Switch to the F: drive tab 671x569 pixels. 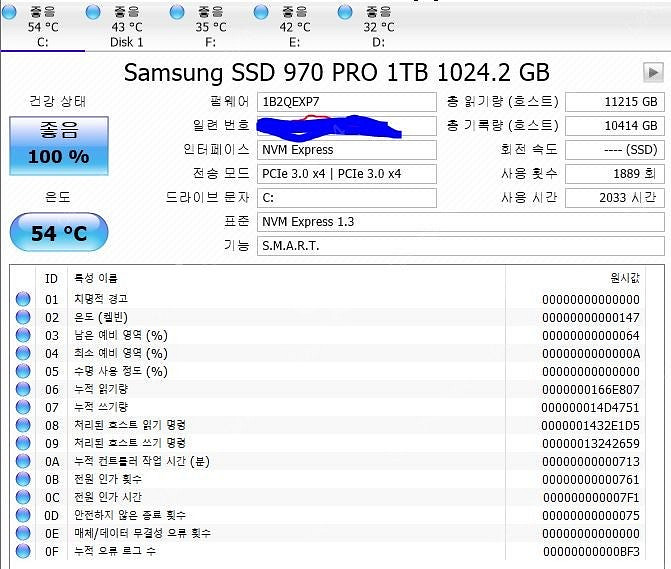click(210, 27)
